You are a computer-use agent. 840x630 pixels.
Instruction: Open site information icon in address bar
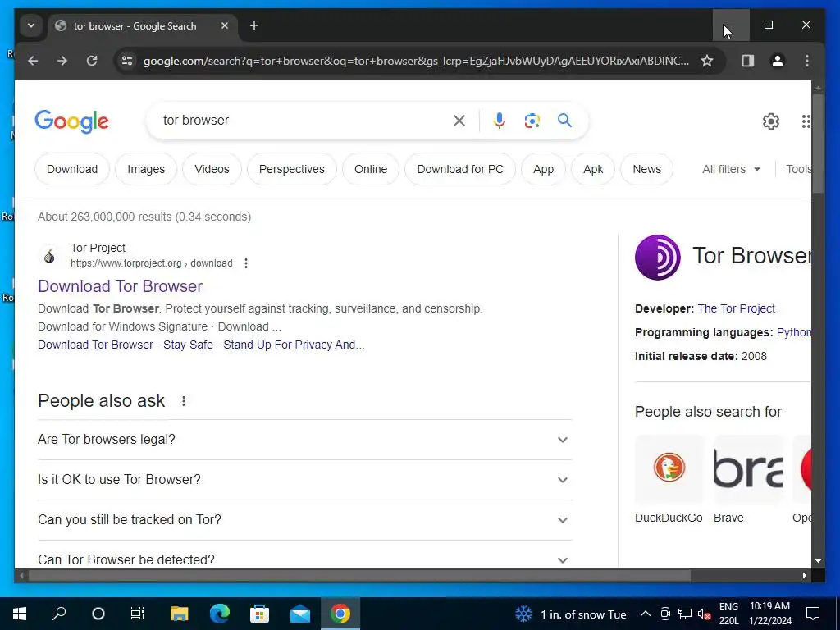(127, 61)
